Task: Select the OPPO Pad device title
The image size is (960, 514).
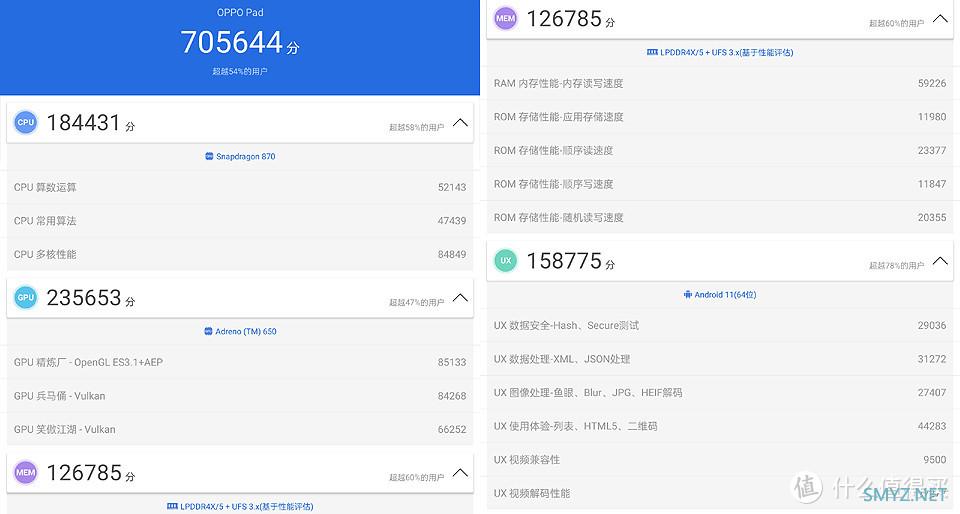Action: pos(240,12)
